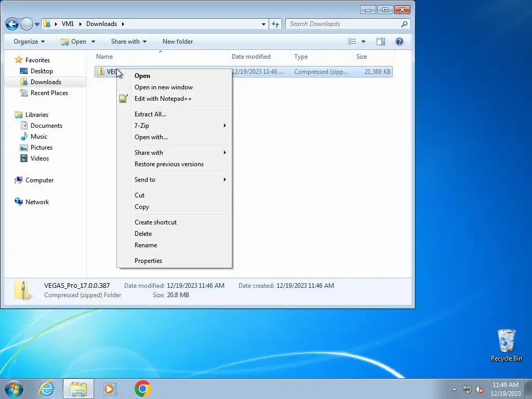Viewport: 532px width, 399px height.
Task: Open the Organize menu
Action: [29, 42]
